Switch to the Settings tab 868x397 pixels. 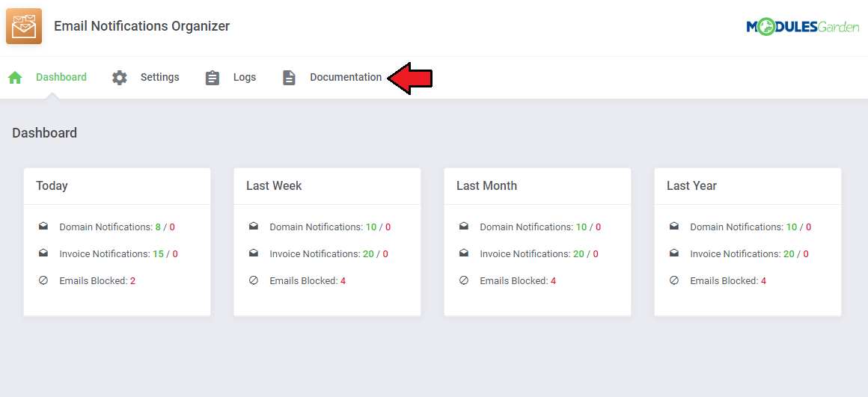click(x=159, y=78)
